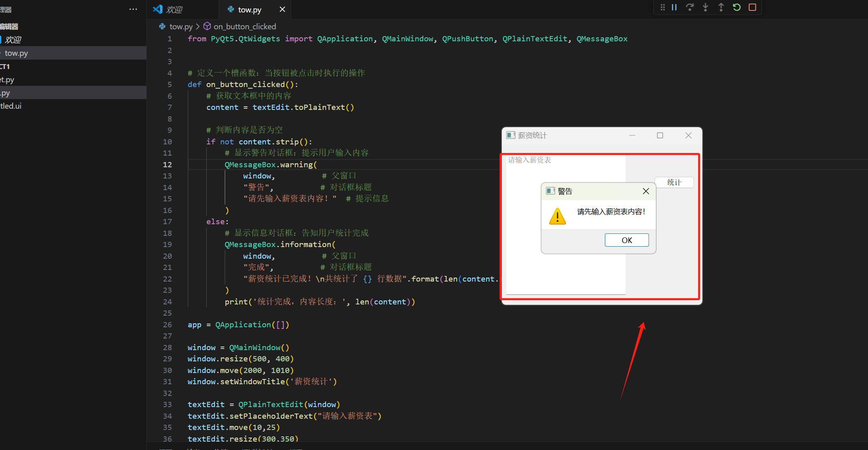Click the textEdit.setPlaceholderText line 34
Viewport: 868px width, 450px height.
[284, 416]
